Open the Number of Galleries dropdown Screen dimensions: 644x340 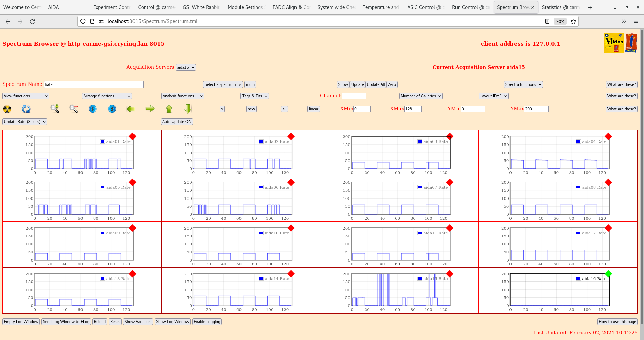pos(421,96)
